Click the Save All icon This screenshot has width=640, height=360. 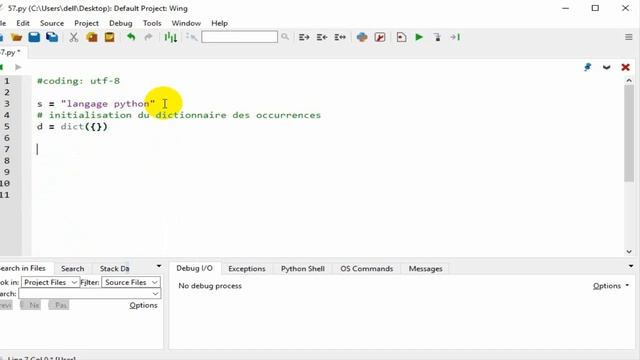(x=52, y=37)
